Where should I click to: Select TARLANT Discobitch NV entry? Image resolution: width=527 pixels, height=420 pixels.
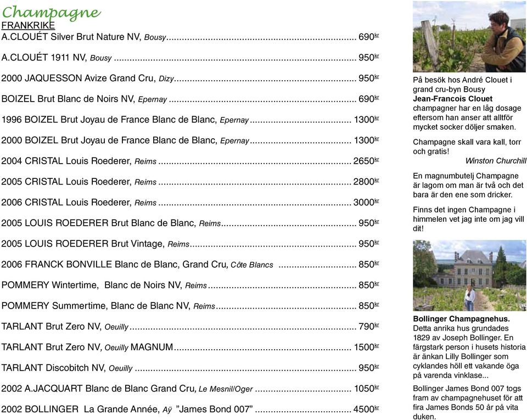pos(190,368)
